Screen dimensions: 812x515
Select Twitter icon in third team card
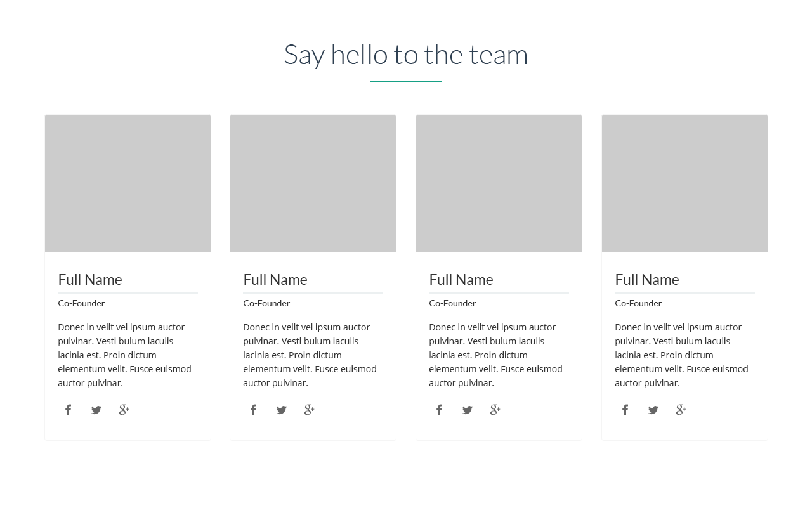click(468, 410)
